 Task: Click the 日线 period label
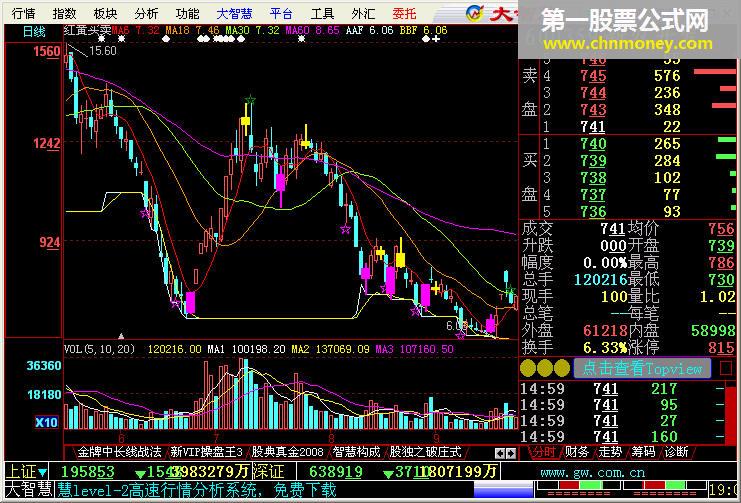34,32
